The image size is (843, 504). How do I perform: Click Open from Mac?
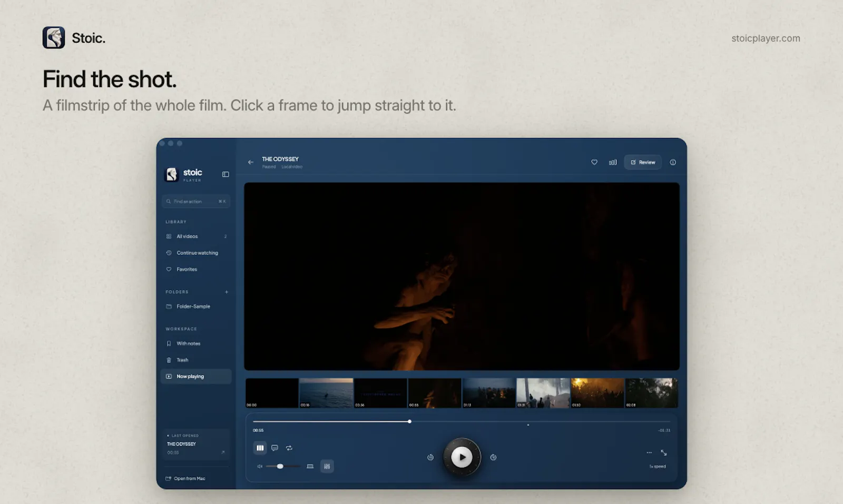185,479
